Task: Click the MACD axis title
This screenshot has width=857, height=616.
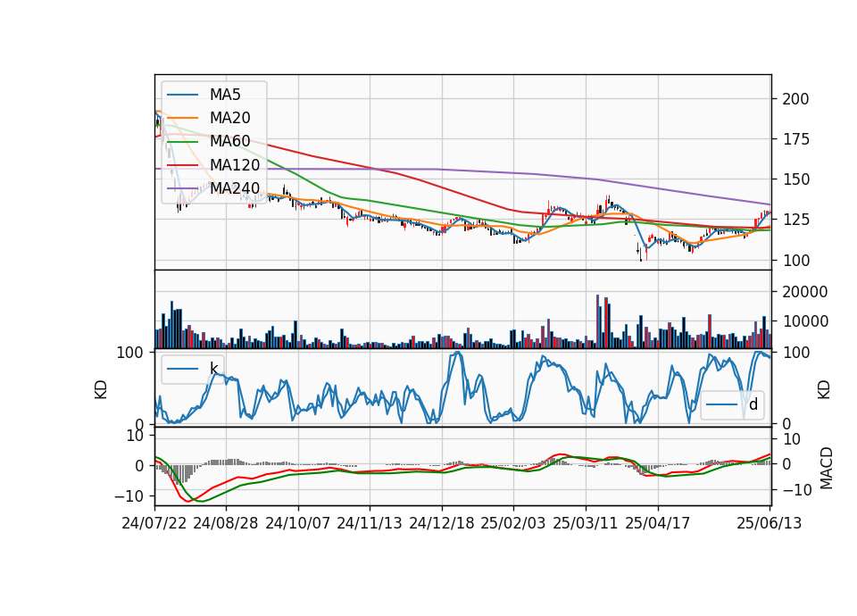Action: [826, 467]
